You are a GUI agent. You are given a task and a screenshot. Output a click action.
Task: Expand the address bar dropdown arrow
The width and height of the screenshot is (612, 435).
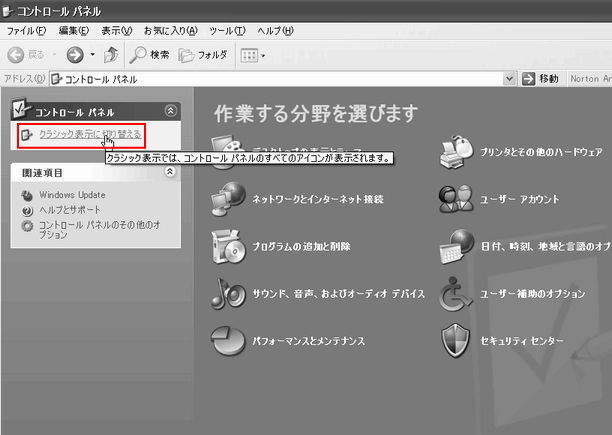point(511,79)
